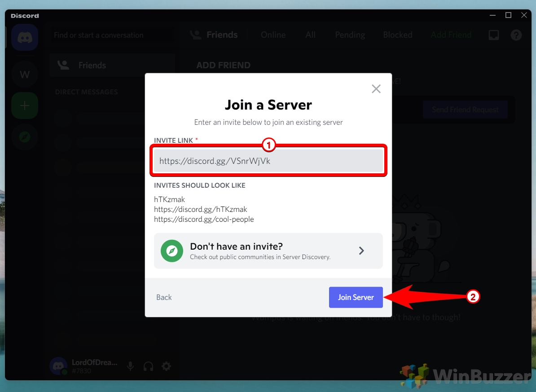Screen dimensions: 536x392
Task: Click example invite https://discord.gg/cool-people text
Action: [204, 219]
